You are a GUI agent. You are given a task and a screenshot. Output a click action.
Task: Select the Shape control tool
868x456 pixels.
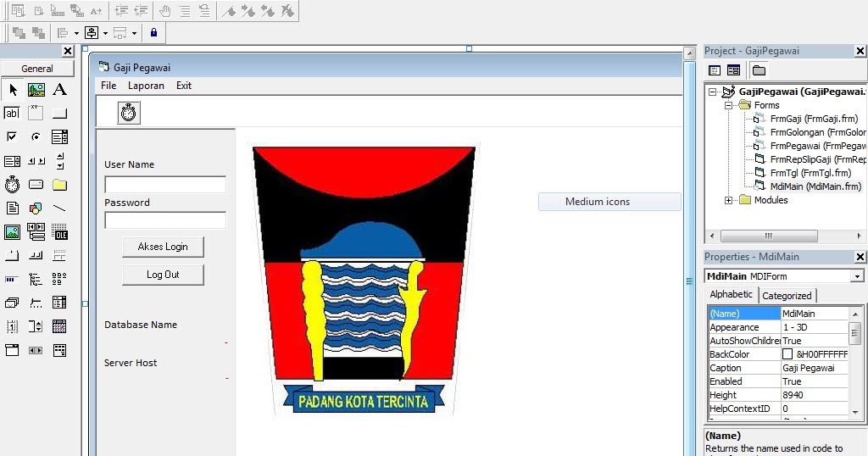tap(36, 208)
